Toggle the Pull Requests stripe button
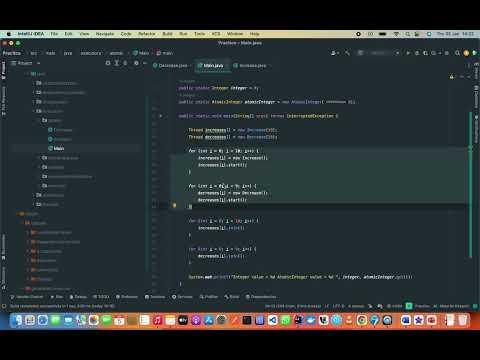 [x=4, y=100]
